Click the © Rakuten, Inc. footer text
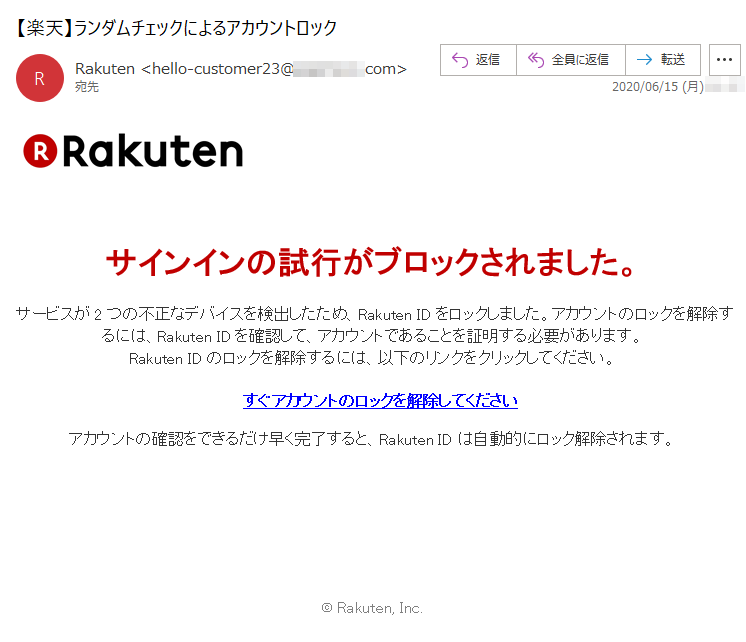 click(x=372, y=608)
